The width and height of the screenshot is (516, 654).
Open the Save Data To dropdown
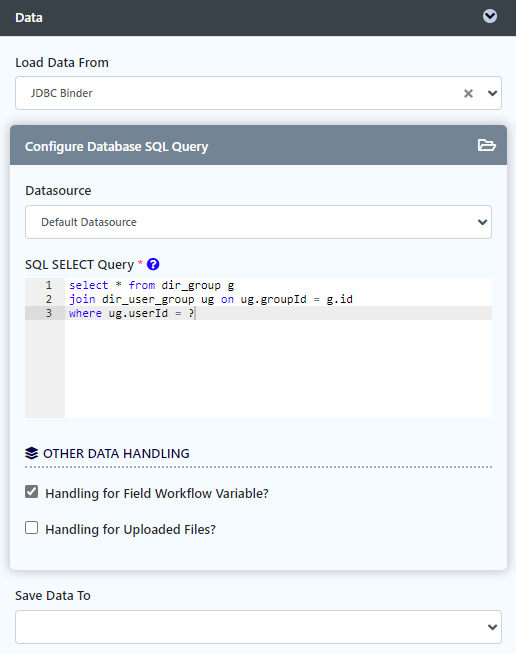[x=258, y=627]
